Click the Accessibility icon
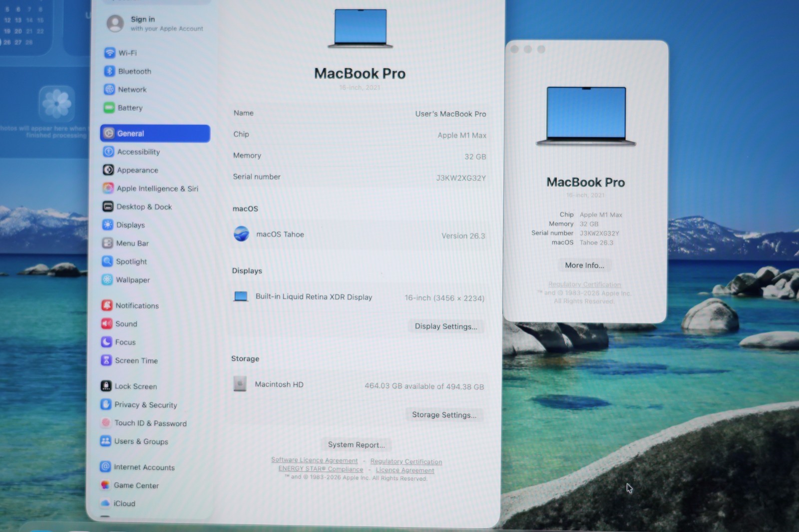Screen dimensions: 799x532 [108, 152]
